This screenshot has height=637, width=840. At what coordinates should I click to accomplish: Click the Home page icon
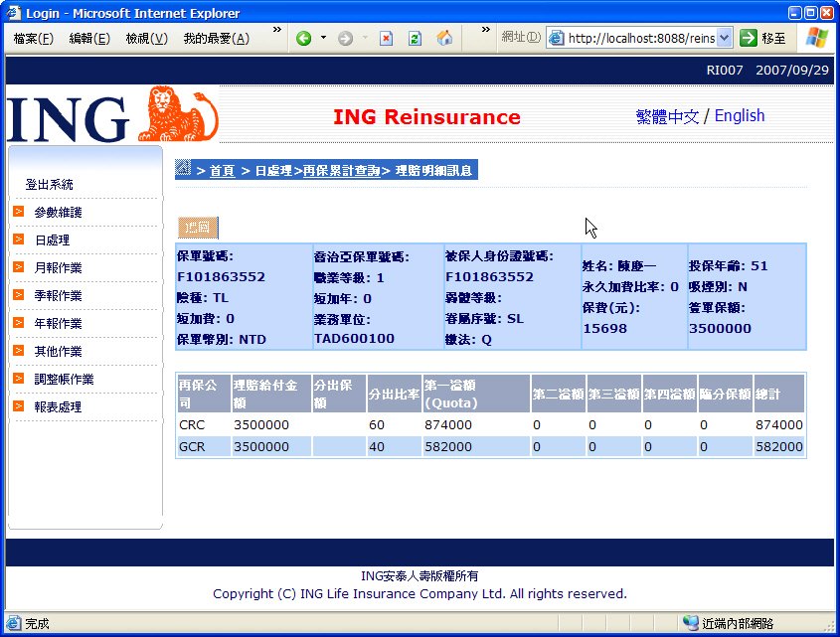click(444, 39)
